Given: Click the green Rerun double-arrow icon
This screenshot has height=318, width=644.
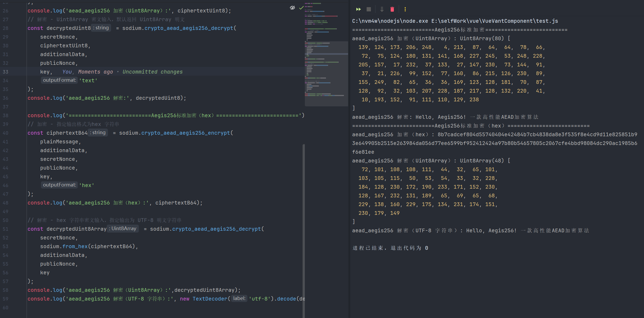Looking at the screenshot, I should (x=358, y=9).
